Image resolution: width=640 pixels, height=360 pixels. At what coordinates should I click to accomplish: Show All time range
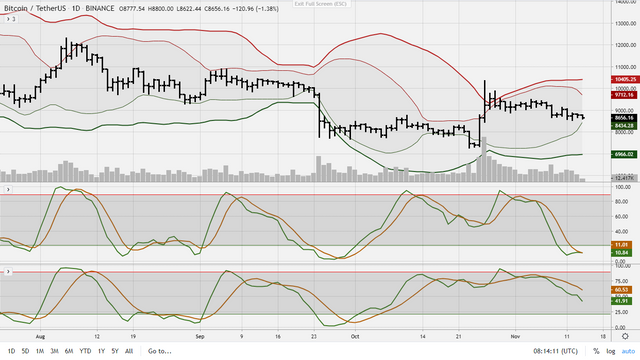point(129,351)
